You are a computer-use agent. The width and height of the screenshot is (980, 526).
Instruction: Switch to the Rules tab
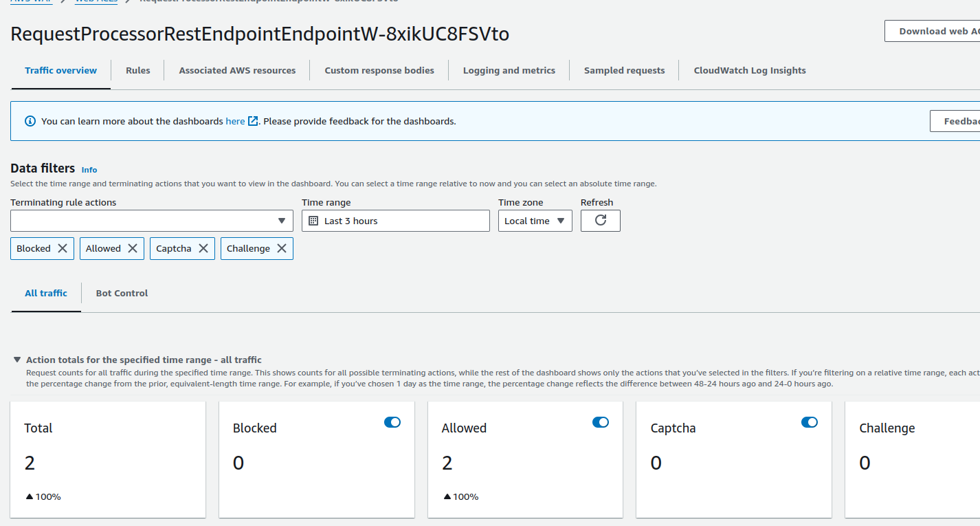click(137, 70)
